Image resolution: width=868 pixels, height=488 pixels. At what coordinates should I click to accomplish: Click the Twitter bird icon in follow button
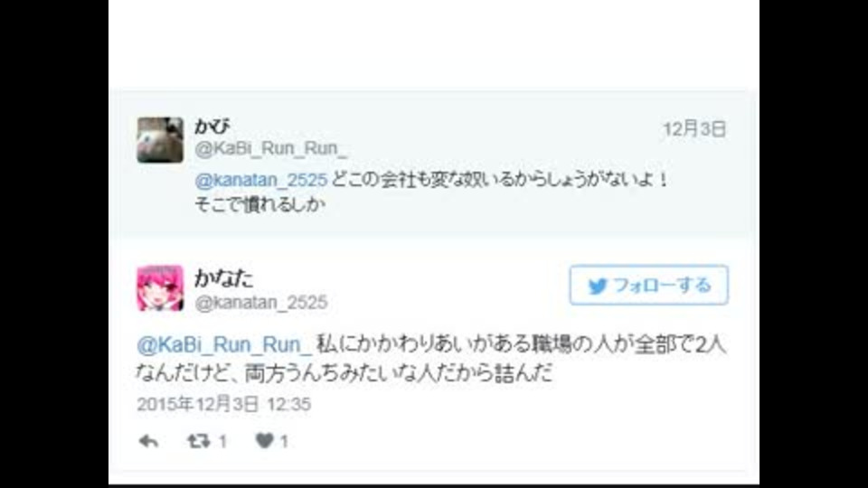tap(598, 286)
